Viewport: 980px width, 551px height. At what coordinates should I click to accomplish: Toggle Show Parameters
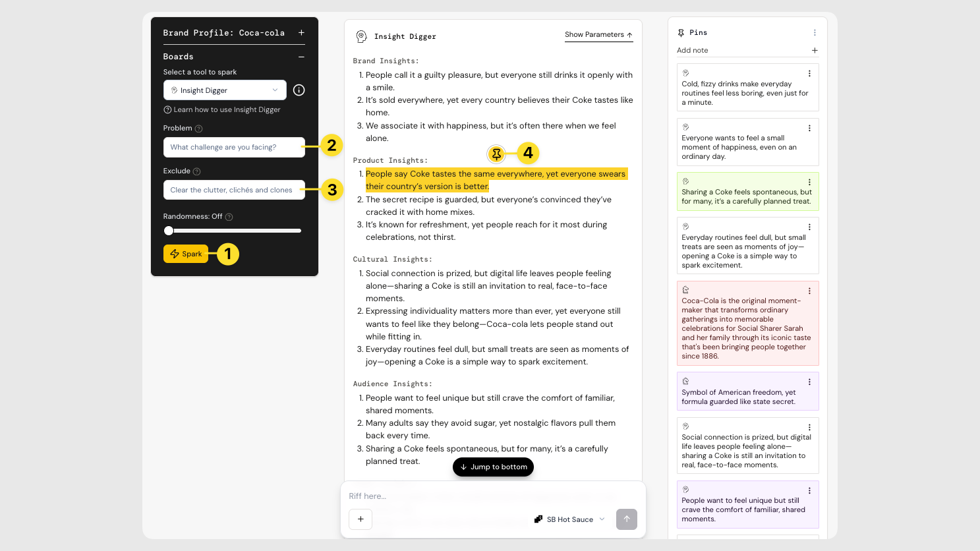click(x=598, y=35)
